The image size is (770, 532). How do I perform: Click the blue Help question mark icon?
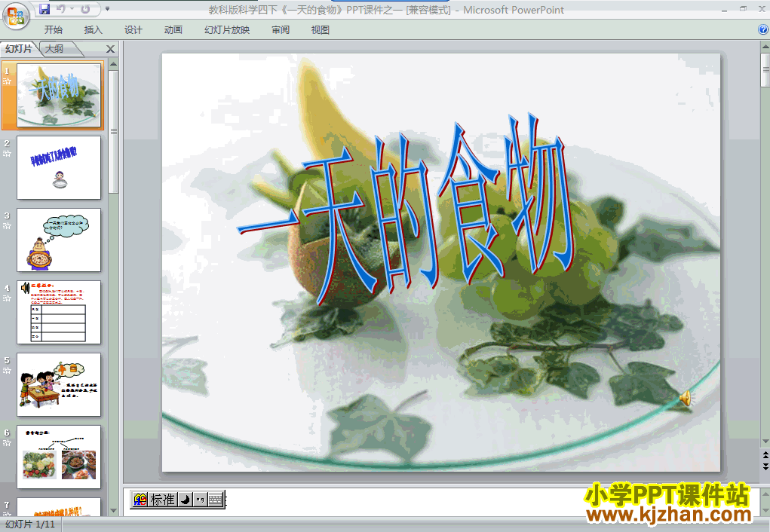pos(763,29)
